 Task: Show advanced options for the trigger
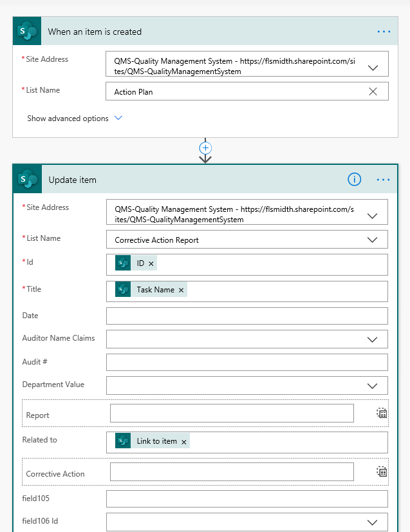click(x=75, y=118)
